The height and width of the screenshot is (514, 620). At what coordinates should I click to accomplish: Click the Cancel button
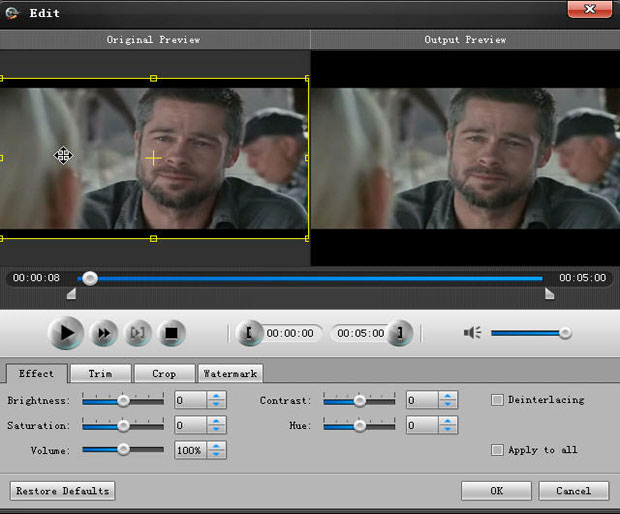coord(573,491)
